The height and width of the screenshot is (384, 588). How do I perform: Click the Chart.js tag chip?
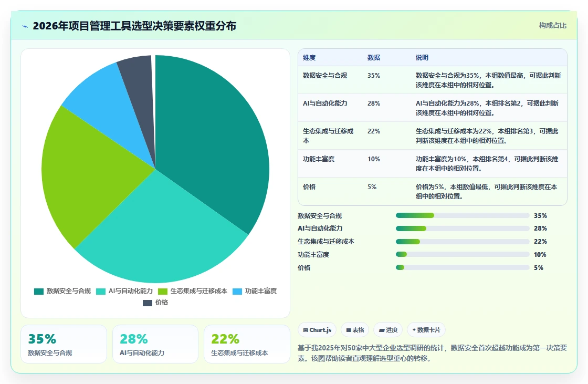point(317,330)
